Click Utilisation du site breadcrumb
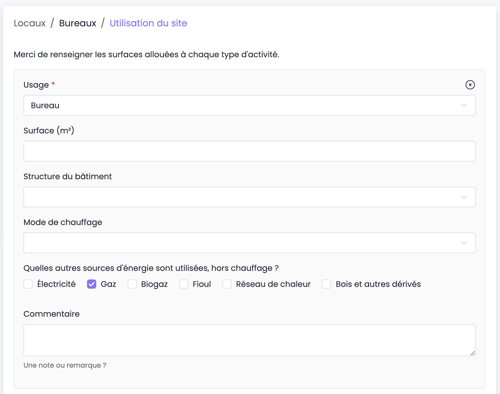This screenshot has width=500, height=394. click(x=148, y=23)
